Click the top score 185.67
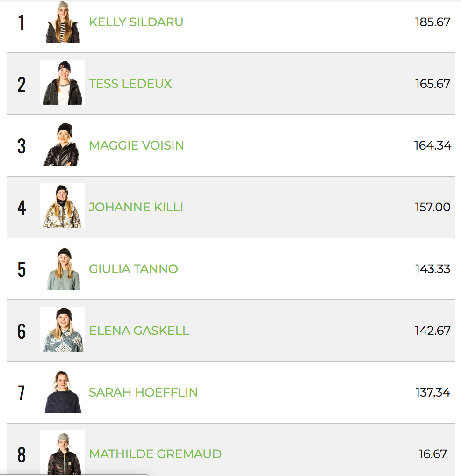 pos(432,22)
